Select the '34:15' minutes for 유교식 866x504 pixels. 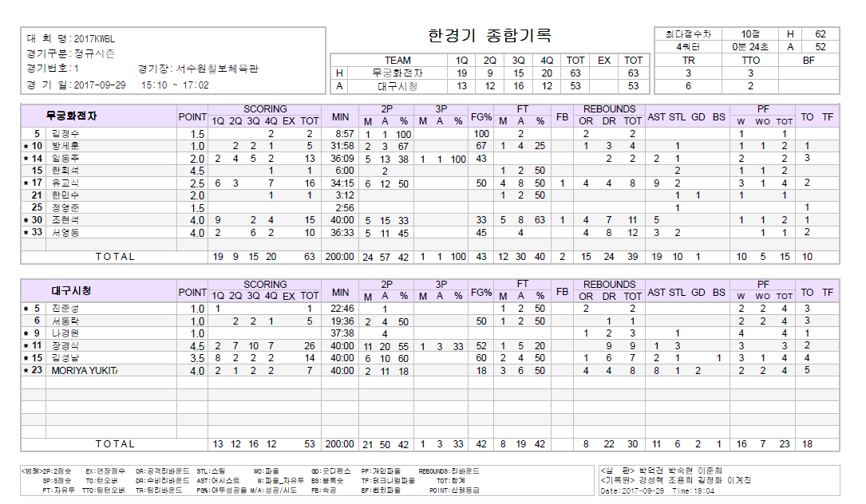pos(342,183)
